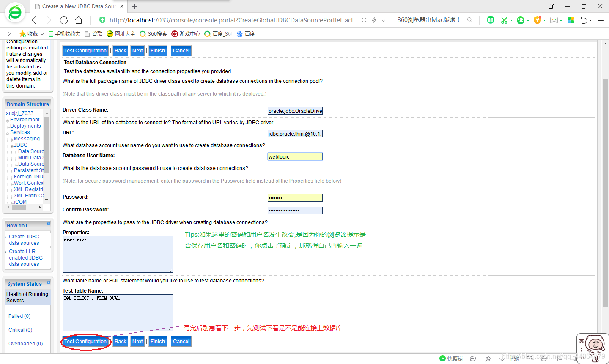This screenshot has width=609, height=364.
Task: Click the undo closed-tab arrow icon
Action: pyautogui.click(x=584, y=20)
